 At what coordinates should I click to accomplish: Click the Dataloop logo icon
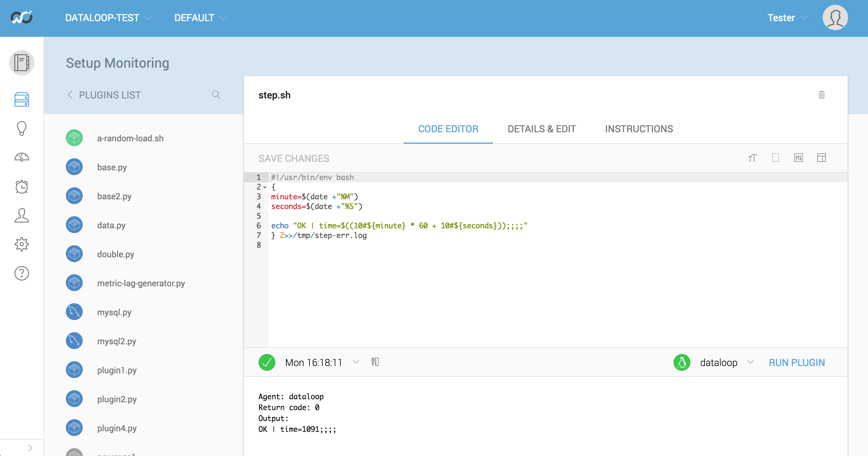coord(21,17)
